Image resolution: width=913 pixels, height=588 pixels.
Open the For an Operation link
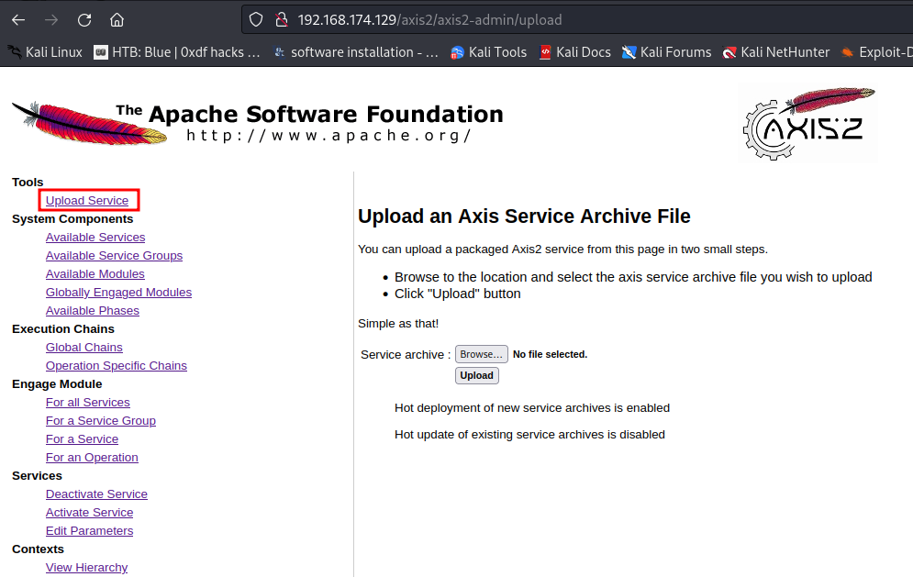coord(92,457)
